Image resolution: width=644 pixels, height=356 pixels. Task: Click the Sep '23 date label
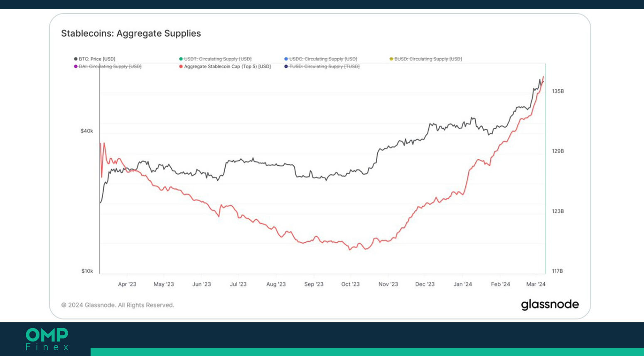coord(314,284)
